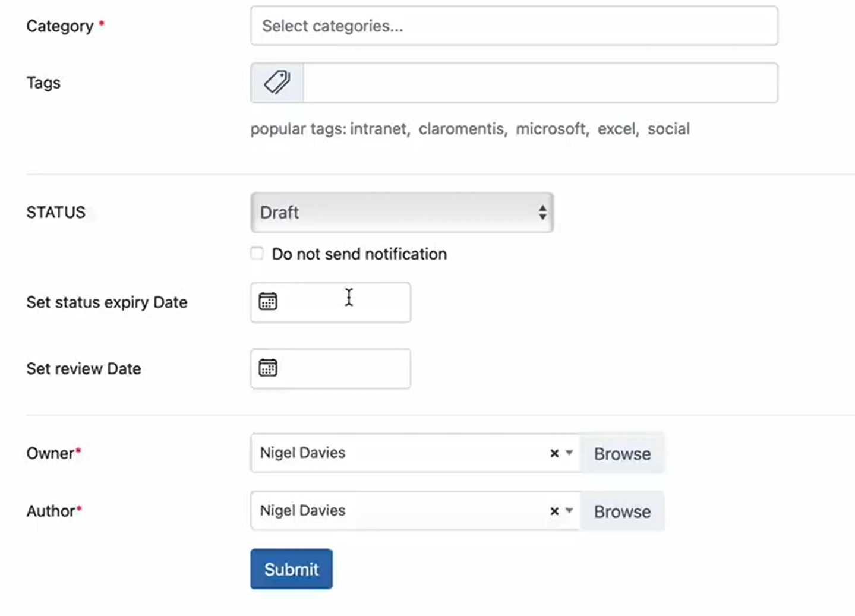Select the popular tag microsoft

pyautogui.click(x=550, y=129)
